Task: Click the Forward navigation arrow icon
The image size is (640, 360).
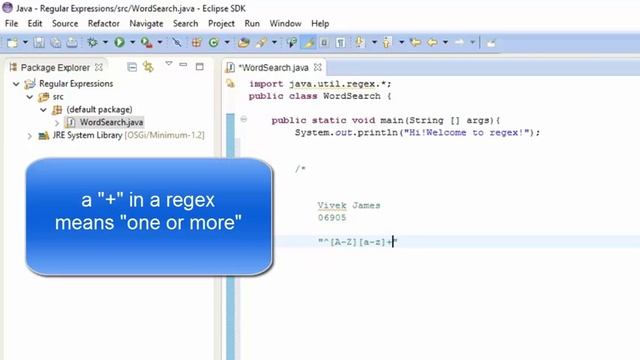Action: pyautogui.click(x=459, y=42)
